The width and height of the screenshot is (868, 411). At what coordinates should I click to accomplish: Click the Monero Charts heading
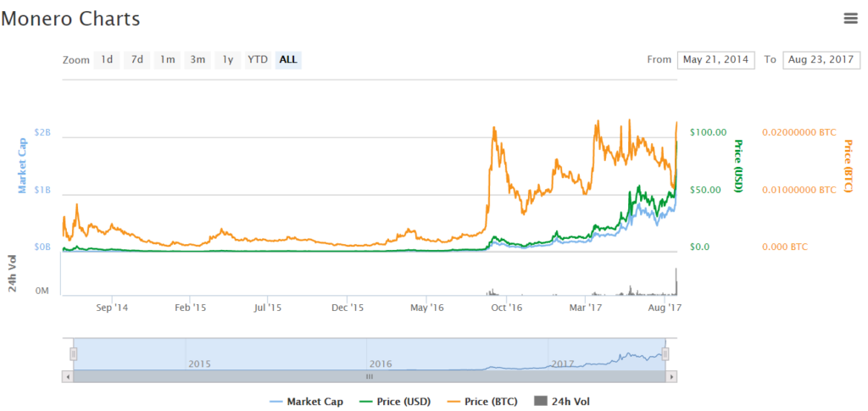[x=70, y=19]
